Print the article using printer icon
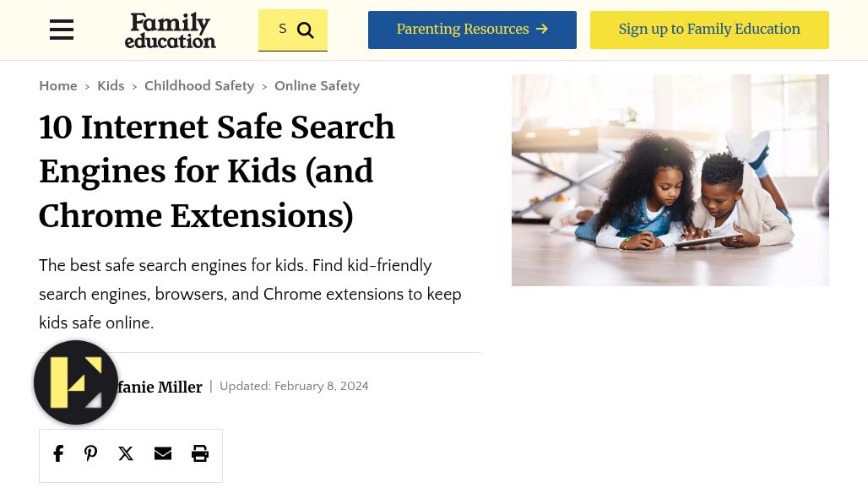868x488 pixels. coord(200,454)
